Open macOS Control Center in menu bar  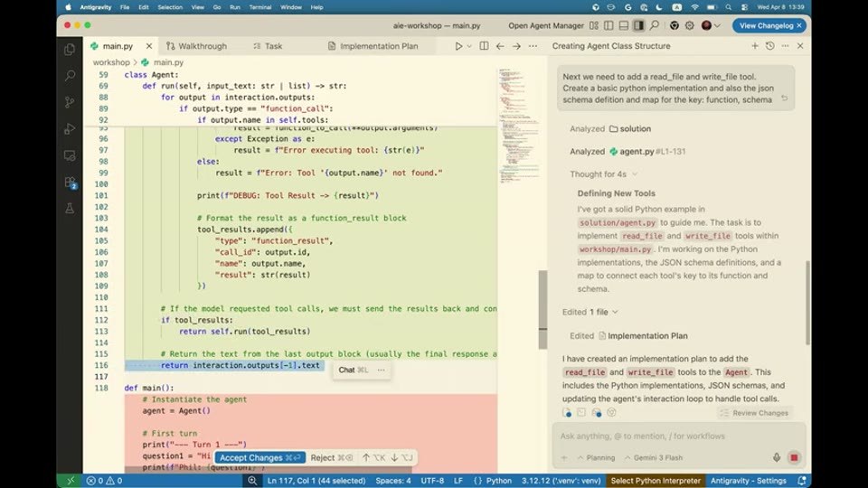tap(744, 7)
